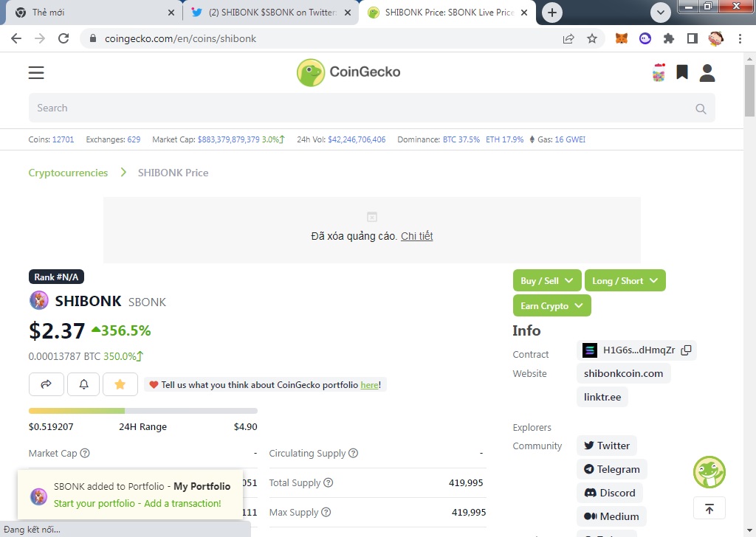The height and width of the screenshot is (537, 756).
Task: Click the browser forward arrow
Action: 40,38
